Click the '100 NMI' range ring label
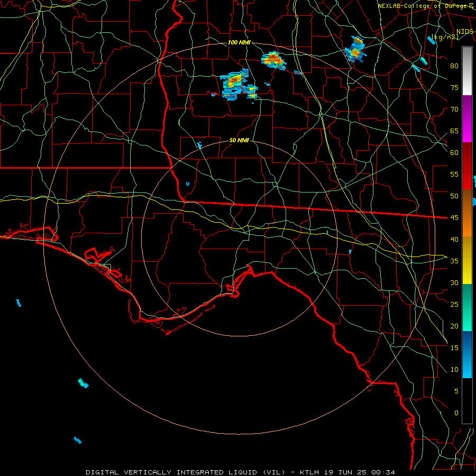476x476 pixels. (x=239, y=42)
